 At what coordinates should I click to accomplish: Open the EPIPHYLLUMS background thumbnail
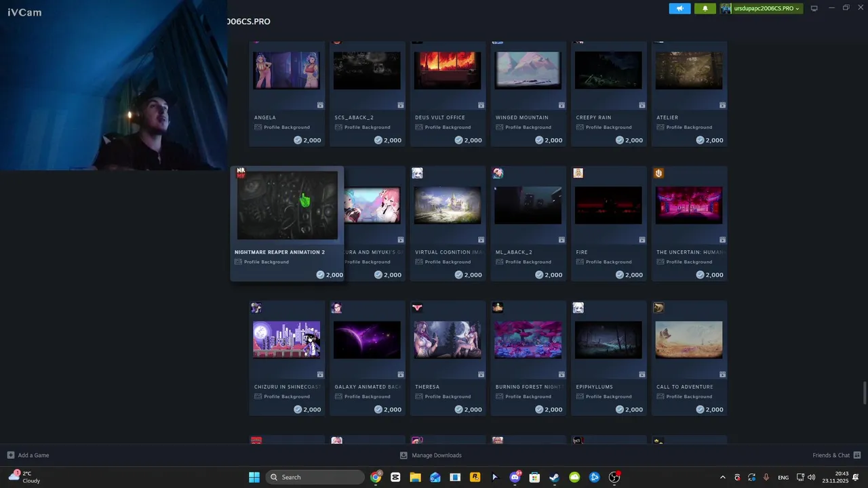click(608, 340)
